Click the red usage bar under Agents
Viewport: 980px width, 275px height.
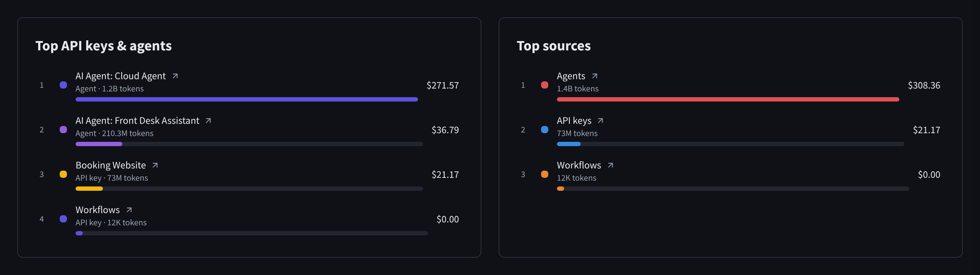click(728, 99)
